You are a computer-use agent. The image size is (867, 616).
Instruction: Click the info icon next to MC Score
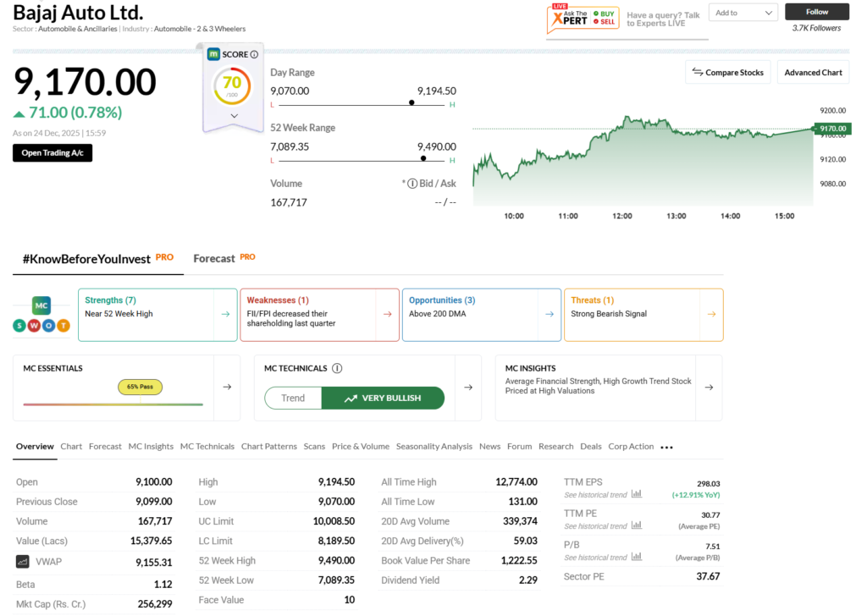click(x=254, y=54)
